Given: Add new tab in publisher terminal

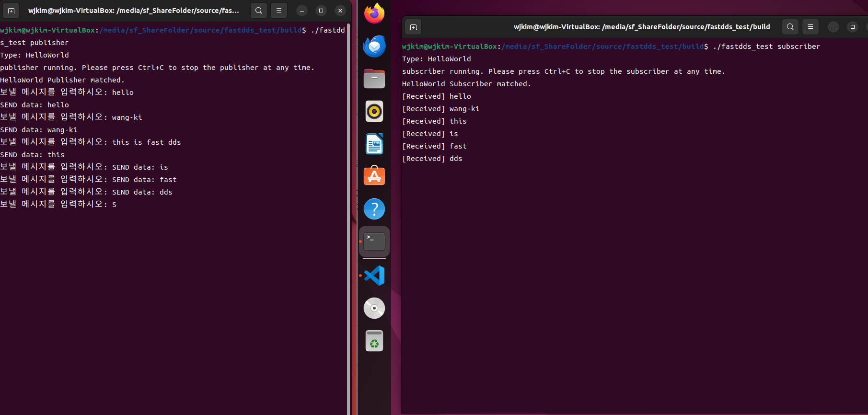Looking at the screenshot, I should (12, 11).
